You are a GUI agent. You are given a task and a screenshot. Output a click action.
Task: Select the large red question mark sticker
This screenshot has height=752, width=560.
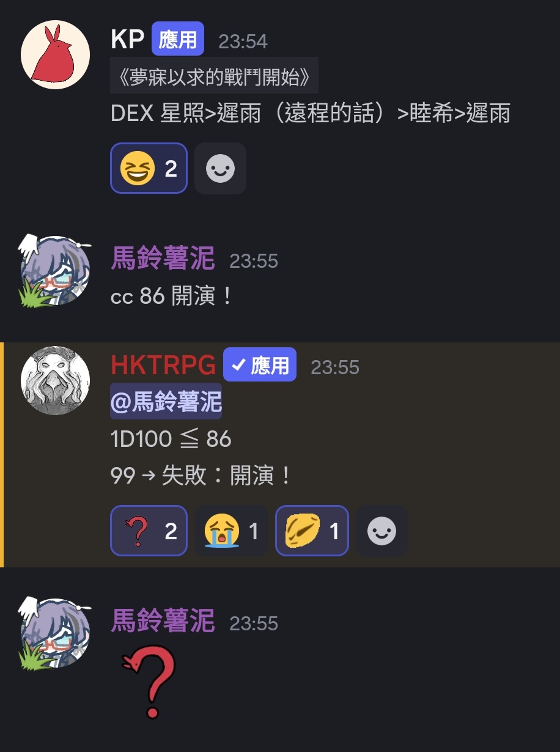[150, 684]
